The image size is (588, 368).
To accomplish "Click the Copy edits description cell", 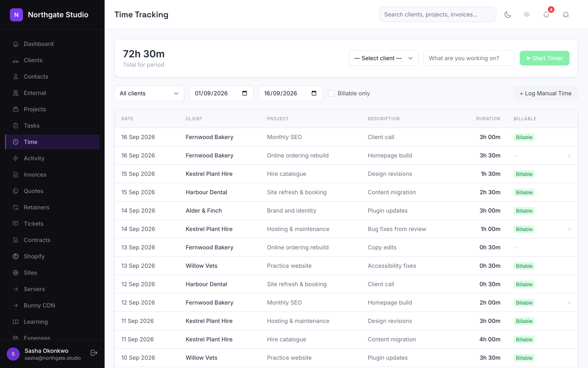I will click(x=382, y=247).
